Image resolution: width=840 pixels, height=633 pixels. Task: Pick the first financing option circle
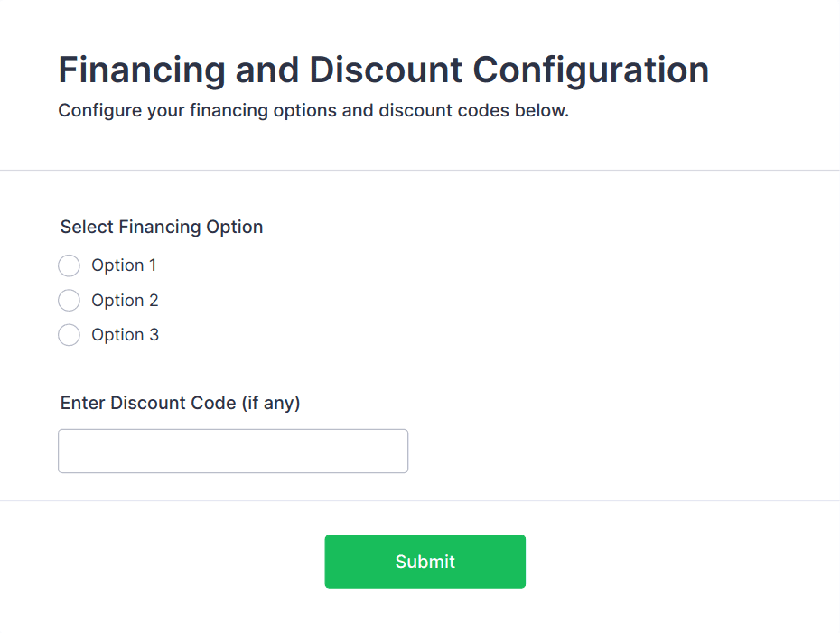69,265
